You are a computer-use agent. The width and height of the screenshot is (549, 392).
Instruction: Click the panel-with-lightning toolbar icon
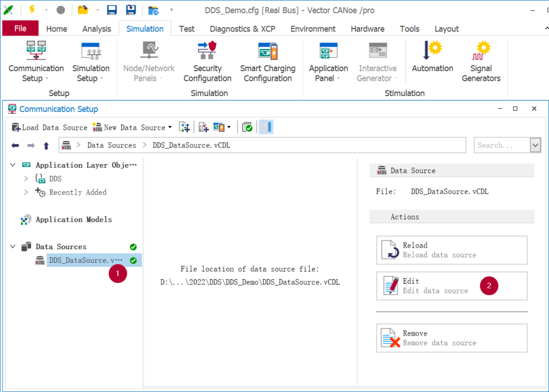click(x=219, y=127)
